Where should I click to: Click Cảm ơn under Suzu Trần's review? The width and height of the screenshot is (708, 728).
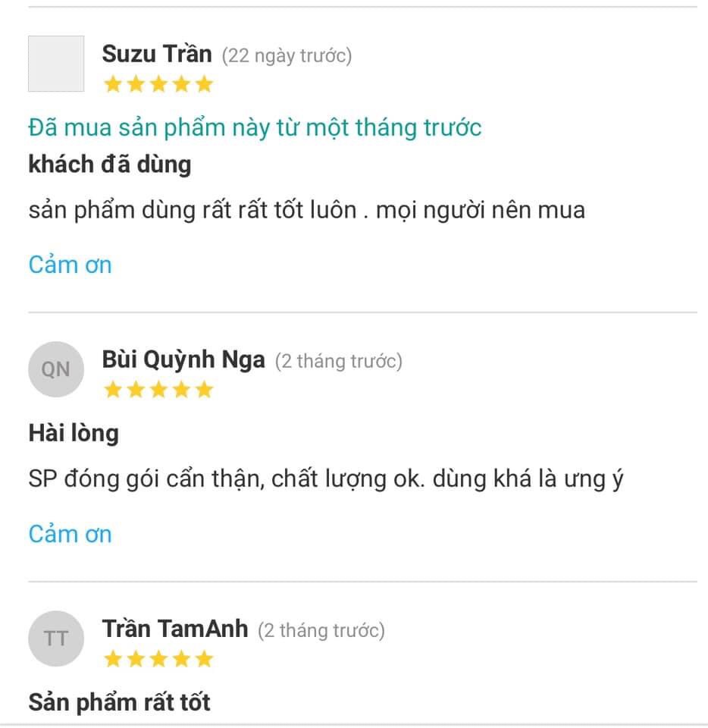click(70, 264)
